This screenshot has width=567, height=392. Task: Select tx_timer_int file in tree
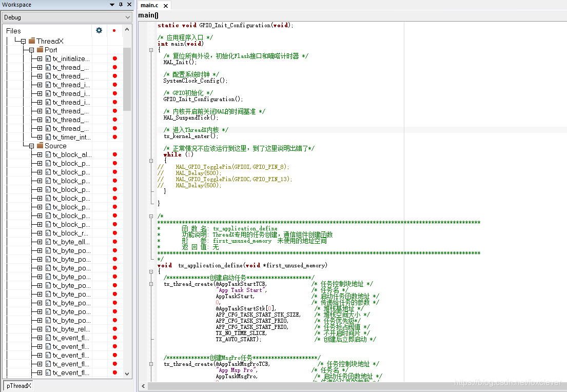pyautogui.click(x=72, y=137)
